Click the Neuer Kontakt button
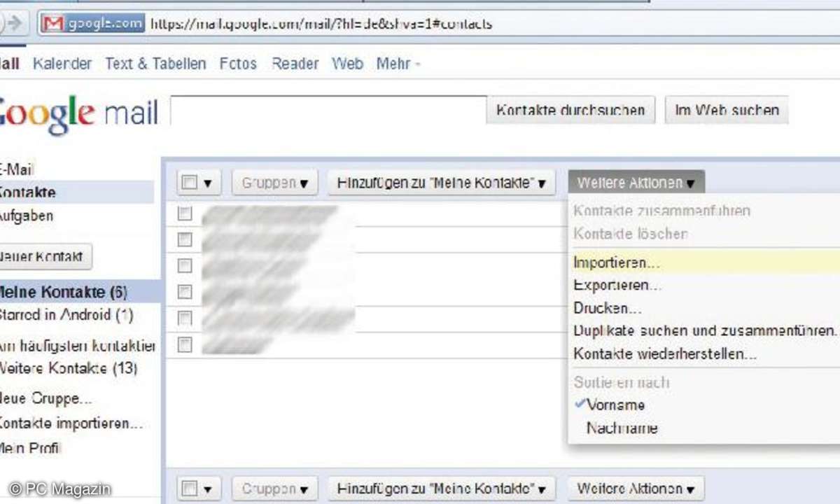The image size is (840, 504). [x=45, y=256]
